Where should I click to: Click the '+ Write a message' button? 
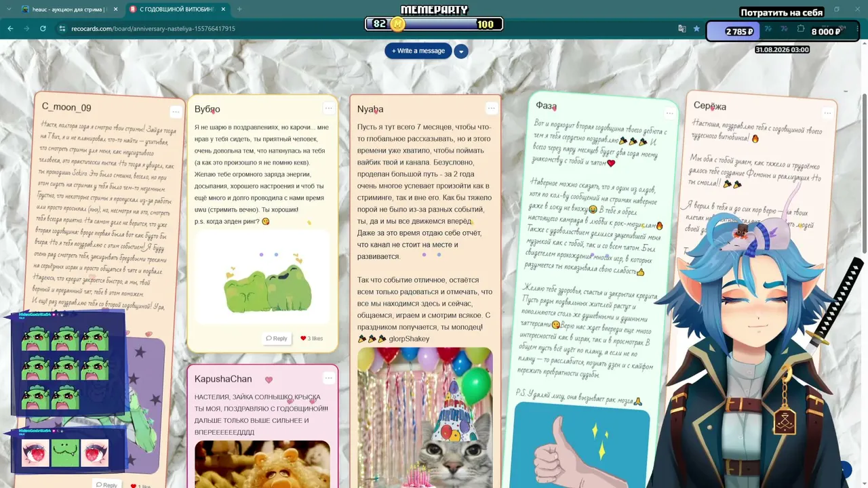tap(418, 51)
